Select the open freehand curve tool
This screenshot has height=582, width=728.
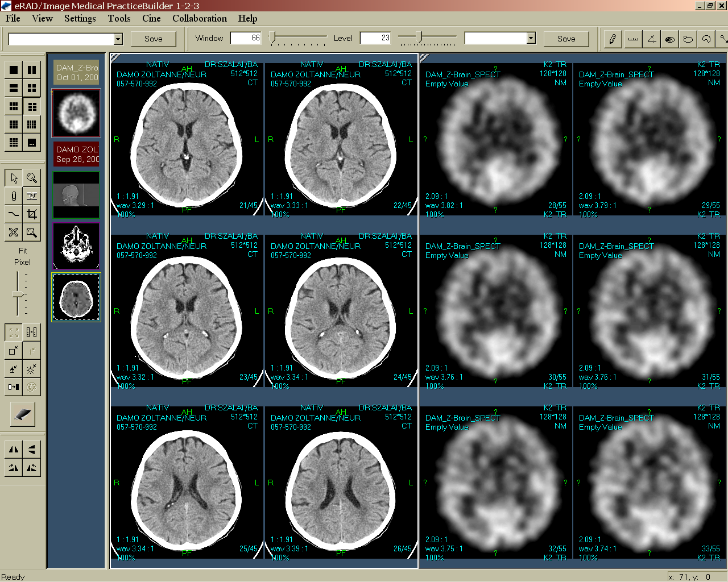[706, 39]
